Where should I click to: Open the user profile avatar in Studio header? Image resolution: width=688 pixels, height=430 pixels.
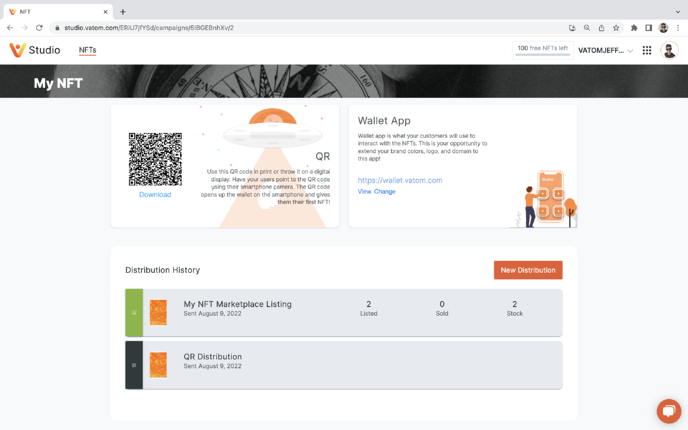tap(669, 50)
